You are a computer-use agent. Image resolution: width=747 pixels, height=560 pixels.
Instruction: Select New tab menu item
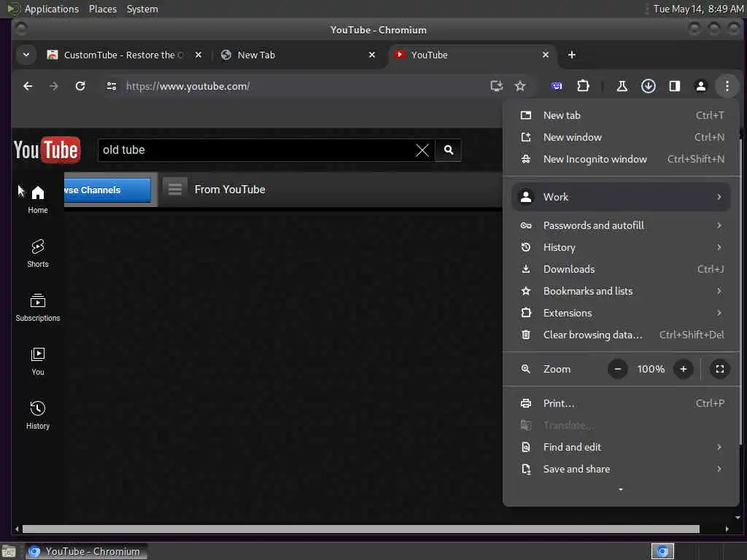[621, 115]
